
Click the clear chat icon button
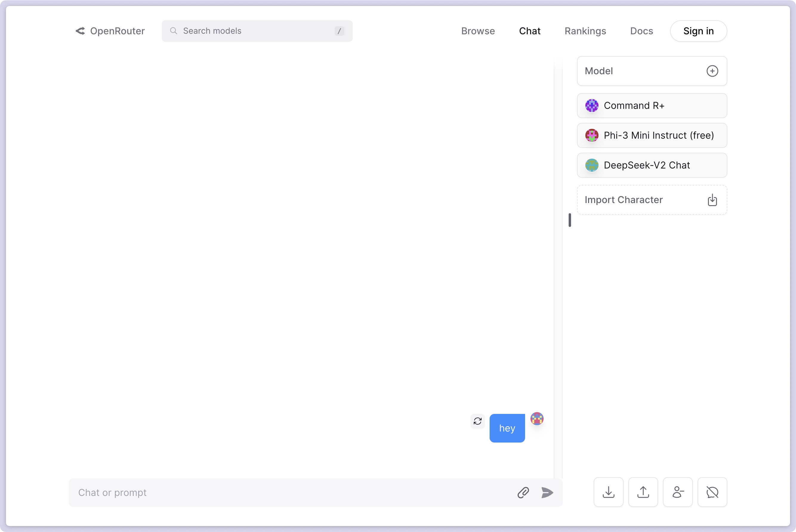click(x=712, y=492)
